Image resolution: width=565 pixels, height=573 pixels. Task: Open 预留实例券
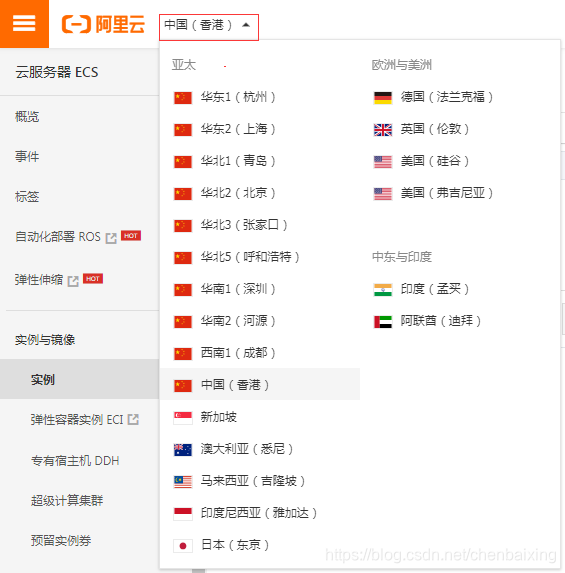61,540
